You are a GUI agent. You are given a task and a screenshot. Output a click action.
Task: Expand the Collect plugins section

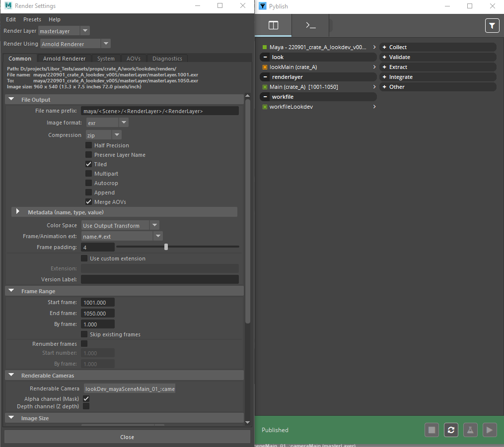(x=384, y=47)
